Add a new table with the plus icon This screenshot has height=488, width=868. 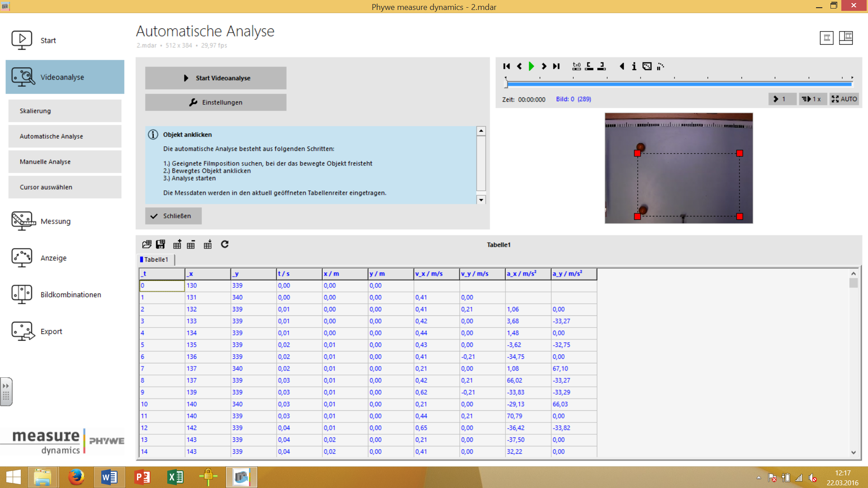point(177,244)
